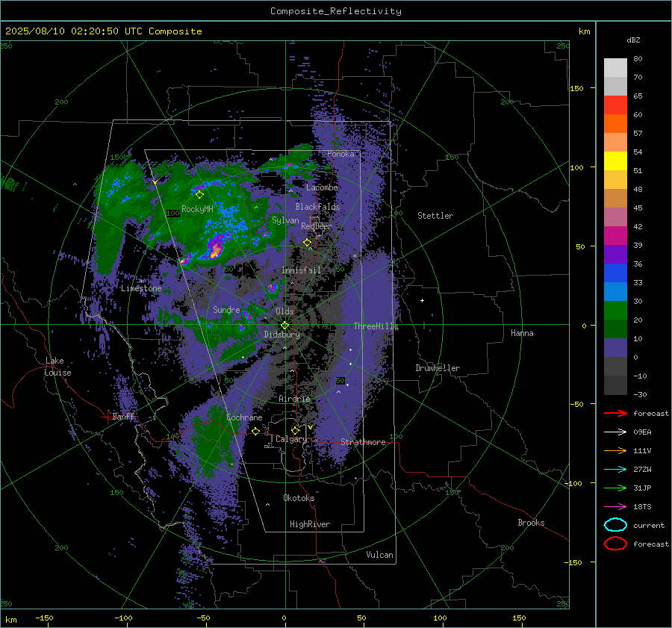Image resolution: width=672 pixels, height=628 pixels.
Task: Click the Lake Louise label
Action: tap(57, 367)
